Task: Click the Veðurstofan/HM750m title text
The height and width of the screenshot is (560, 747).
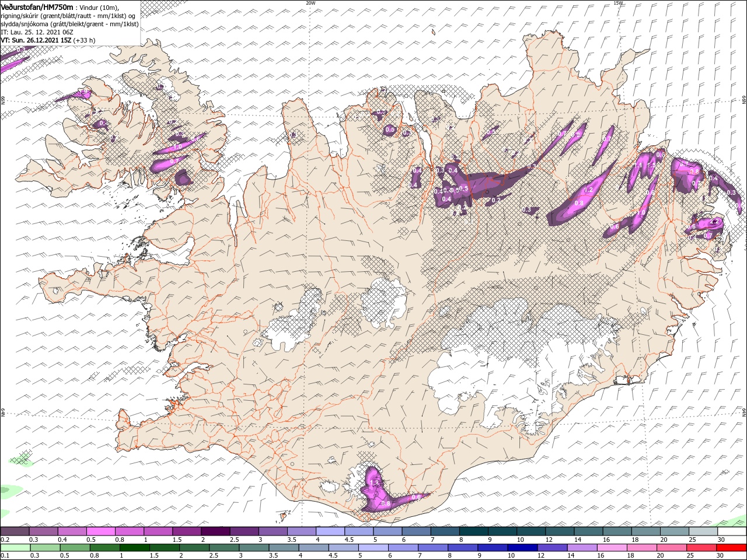Action: coord(37,7)
